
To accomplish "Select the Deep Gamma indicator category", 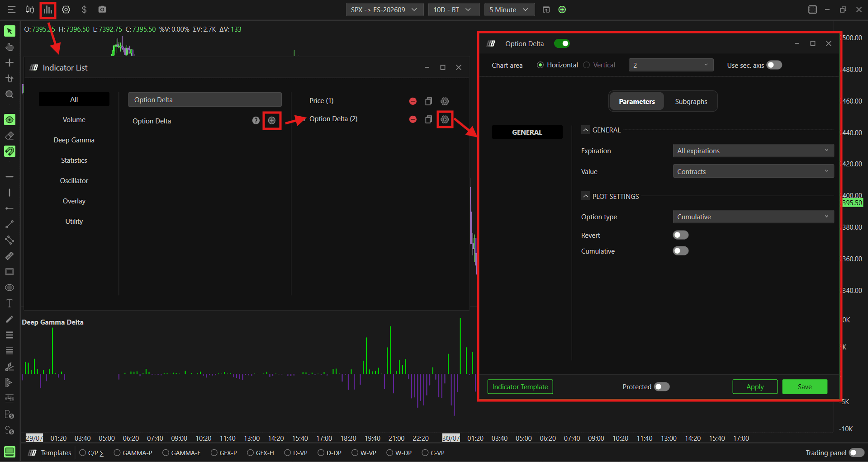I will pos(74,140).
